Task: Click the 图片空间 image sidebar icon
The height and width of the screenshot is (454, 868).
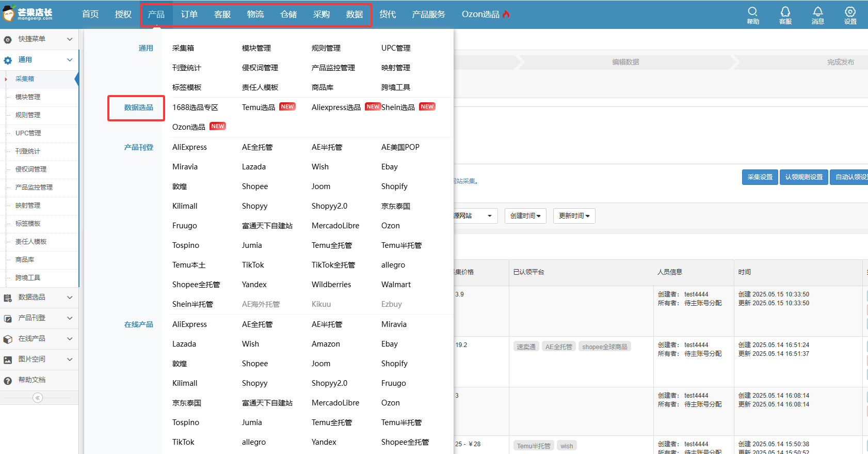Action: click(x=8, y=360)
